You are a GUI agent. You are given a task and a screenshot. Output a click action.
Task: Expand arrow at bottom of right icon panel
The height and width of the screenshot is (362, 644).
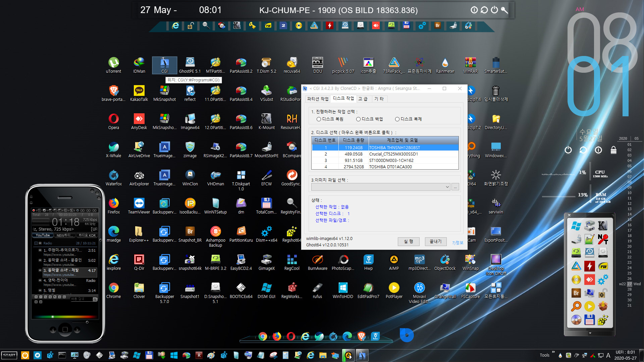tap(590, 333)
